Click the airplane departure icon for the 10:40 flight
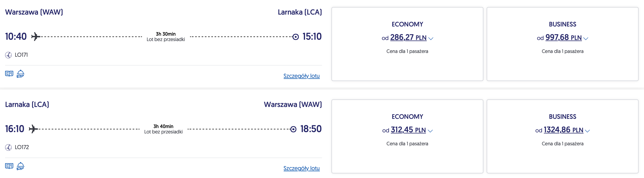 coord(36,36)
